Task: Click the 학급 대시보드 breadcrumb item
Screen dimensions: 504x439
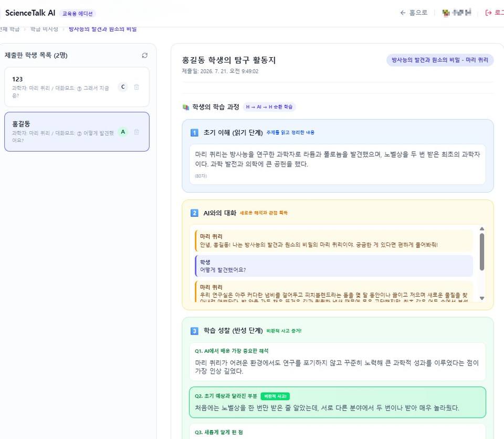Action: coord(44,29)
